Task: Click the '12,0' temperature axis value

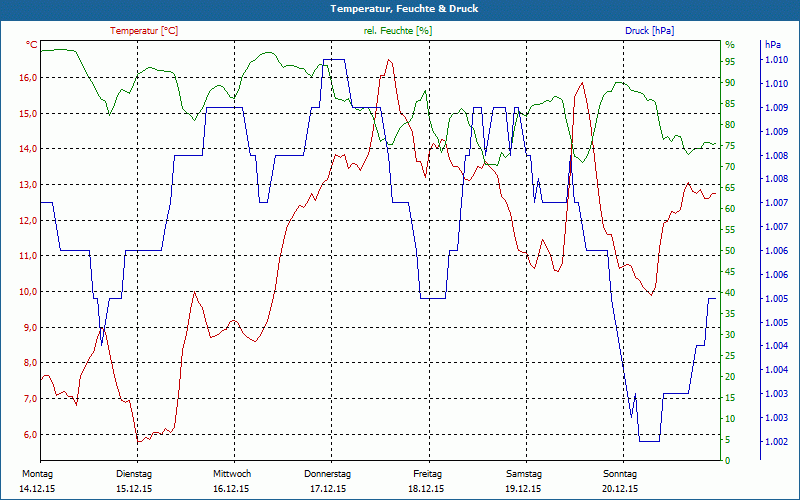Action: pyautogui.click(x=28, y=220)
